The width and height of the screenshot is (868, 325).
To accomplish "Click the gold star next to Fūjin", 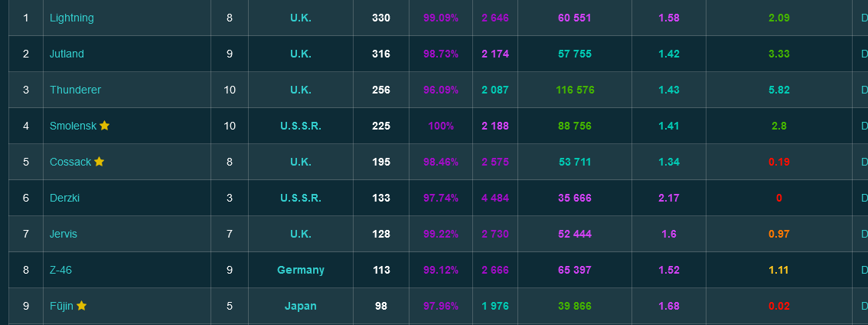I will 82,306.
